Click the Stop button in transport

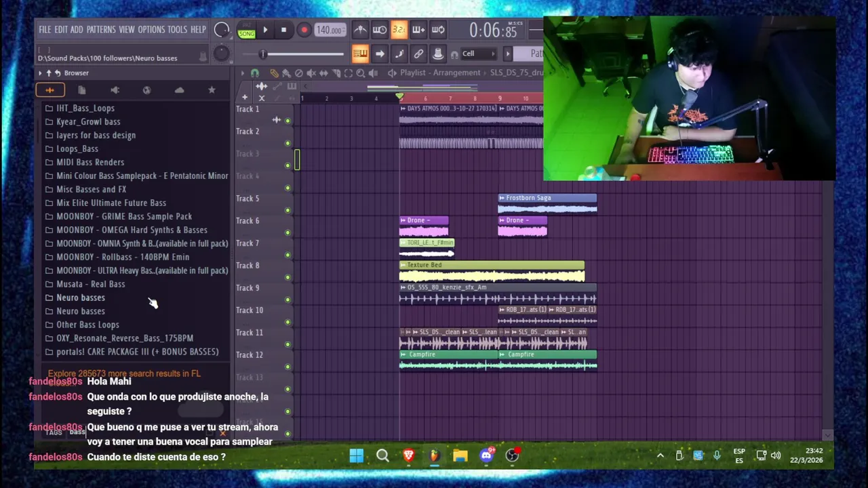(x=283, y=30)
